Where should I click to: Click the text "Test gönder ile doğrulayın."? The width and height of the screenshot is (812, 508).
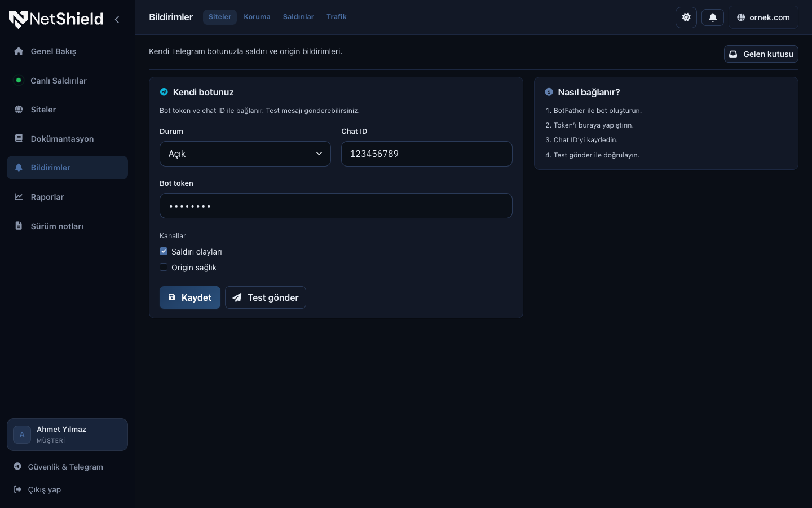click(x=597, y=155)
